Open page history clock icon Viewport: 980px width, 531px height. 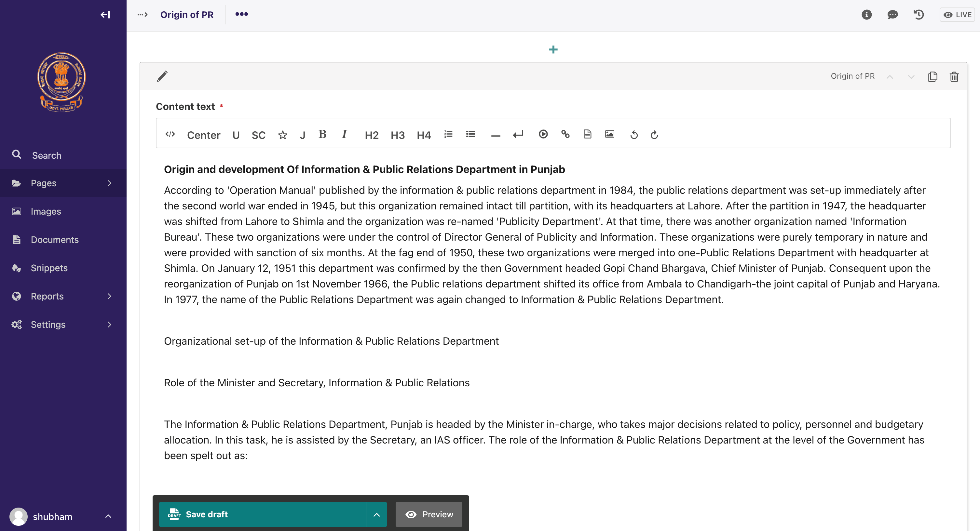[919, 15]
